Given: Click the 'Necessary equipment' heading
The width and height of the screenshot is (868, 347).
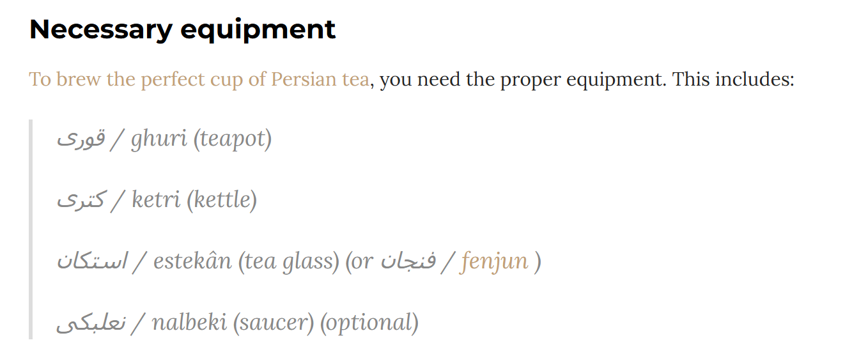Looking at the screenshot, I should (x=183, y=30).
